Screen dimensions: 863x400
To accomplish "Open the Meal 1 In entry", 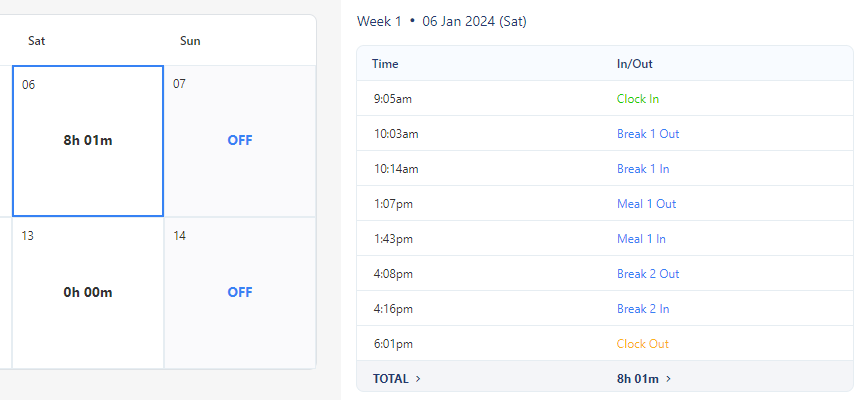I will click(x=641, y=239).
